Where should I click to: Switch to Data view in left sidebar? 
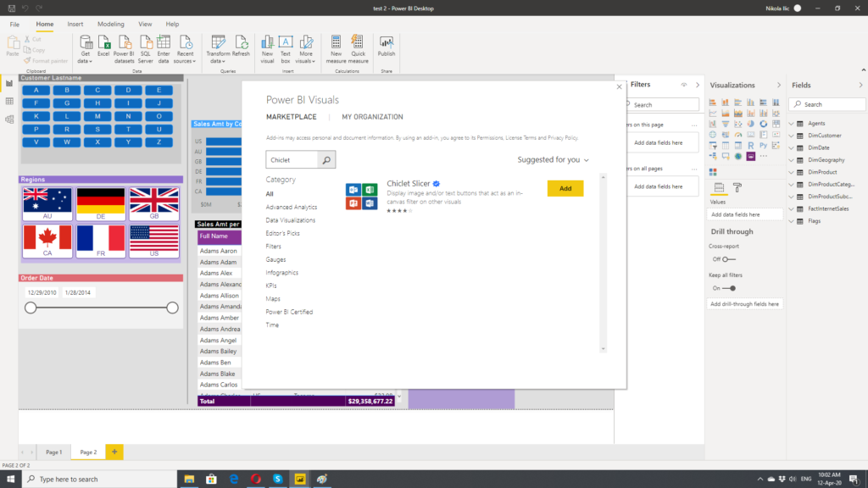pos(9,102)
